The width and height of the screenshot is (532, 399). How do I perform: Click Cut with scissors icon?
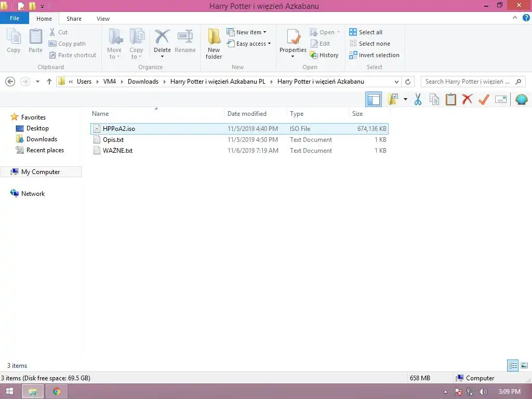click(x=58, y=32)
